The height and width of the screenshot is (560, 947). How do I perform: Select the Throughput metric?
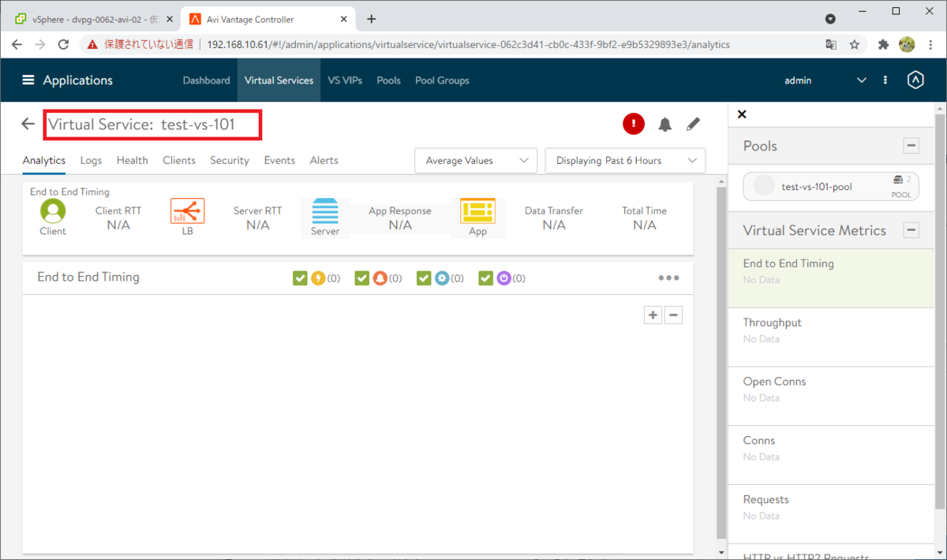tap(830, 337)
